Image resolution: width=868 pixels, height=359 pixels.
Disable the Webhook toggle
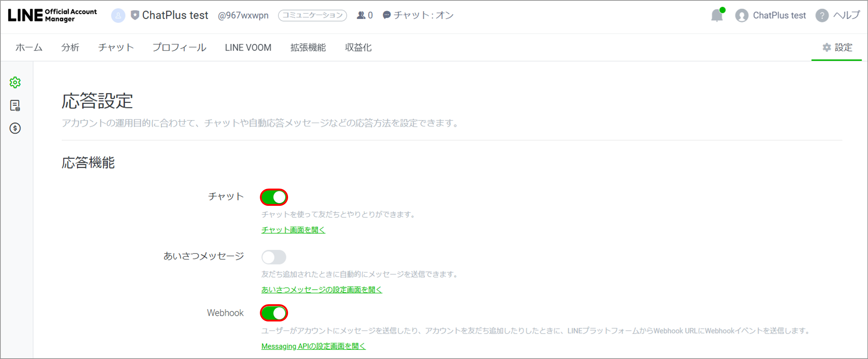pyautogui.click(x=273, y=313)
